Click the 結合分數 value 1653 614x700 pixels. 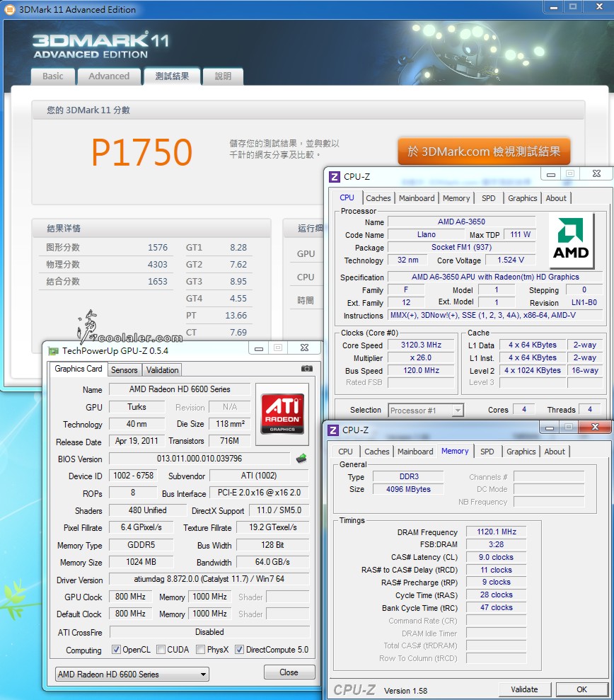tap(158, 281)
